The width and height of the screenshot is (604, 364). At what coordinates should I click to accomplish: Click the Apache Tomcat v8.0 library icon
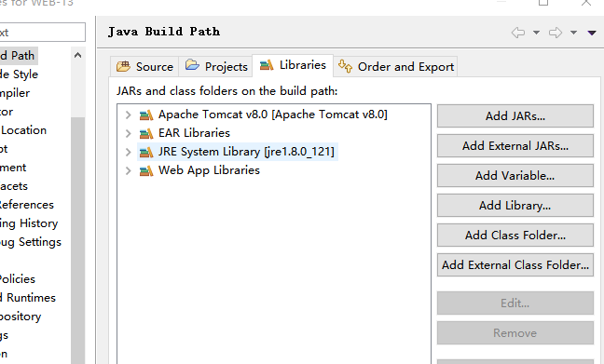[146, 115]
